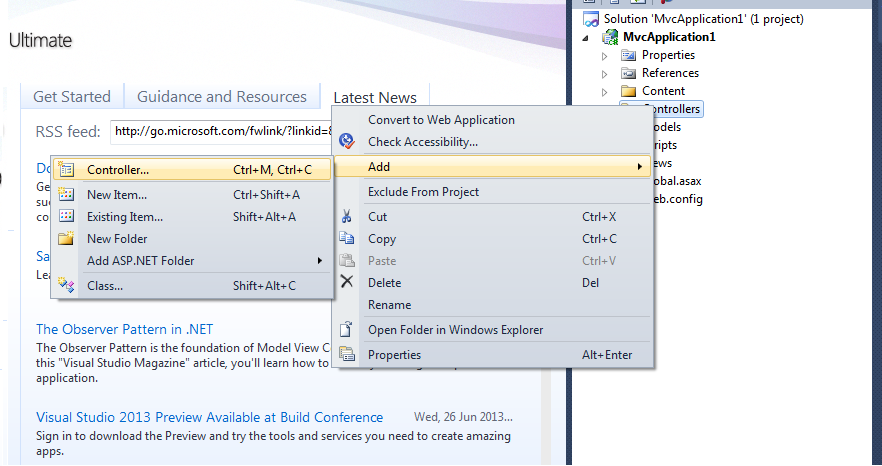Choose Class... menu entry

coord(192,285)
